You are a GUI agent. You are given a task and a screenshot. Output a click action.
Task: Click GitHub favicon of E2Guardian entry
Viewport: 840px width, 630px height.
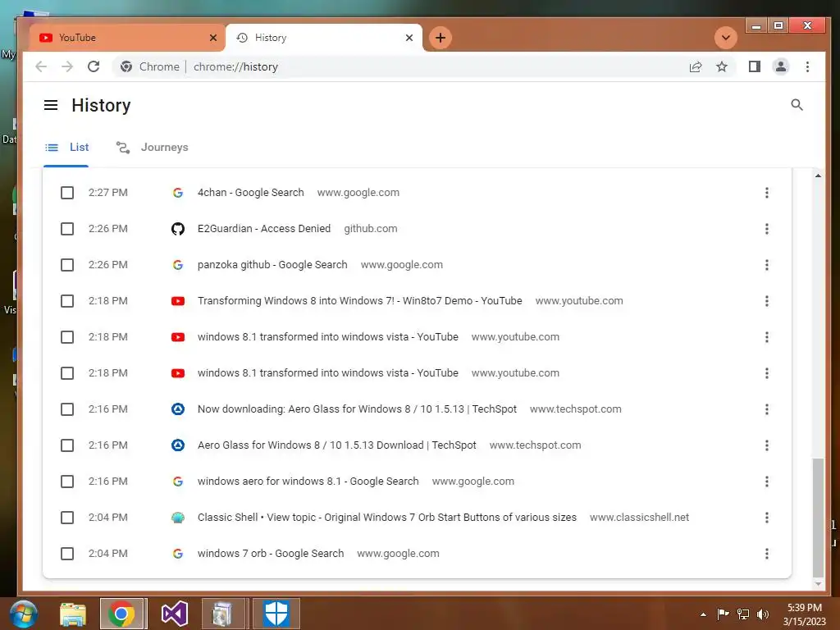pyautogui.click(x=178, y=229)
